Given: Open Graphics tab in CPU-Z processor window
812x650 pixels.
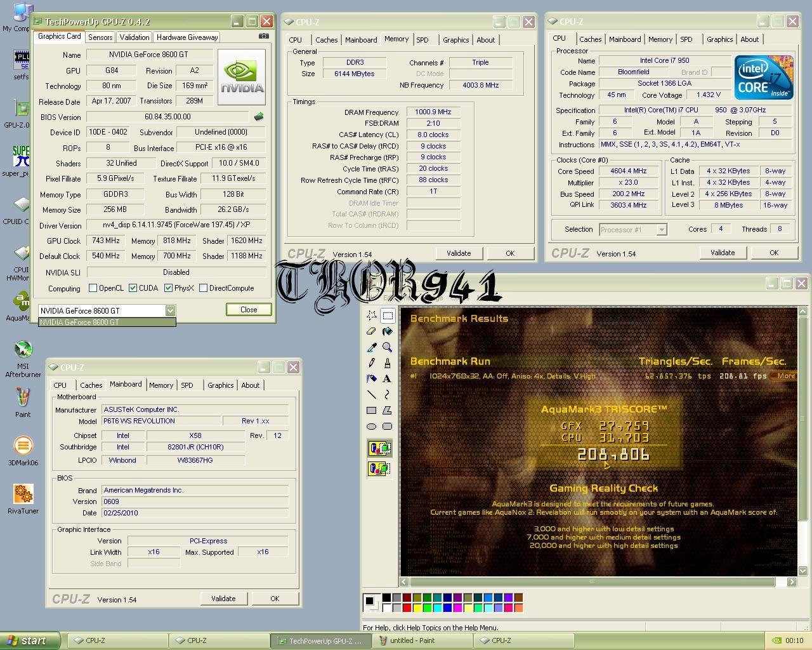Looking at the screenshot, I should pos(720,39).
